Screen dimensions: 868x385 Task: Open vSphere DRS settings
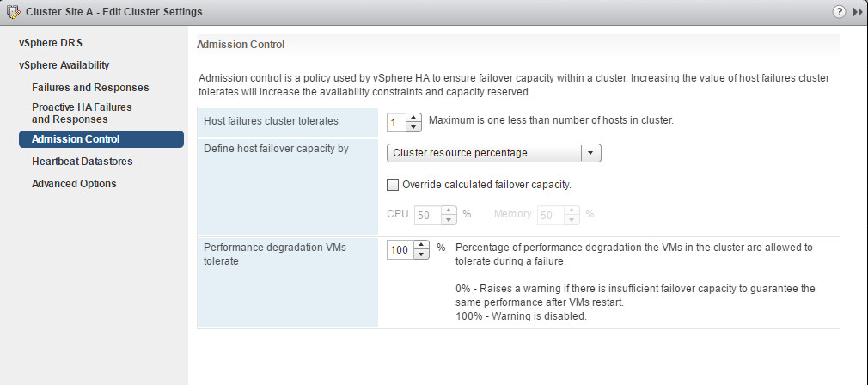[x=51, y=42]
